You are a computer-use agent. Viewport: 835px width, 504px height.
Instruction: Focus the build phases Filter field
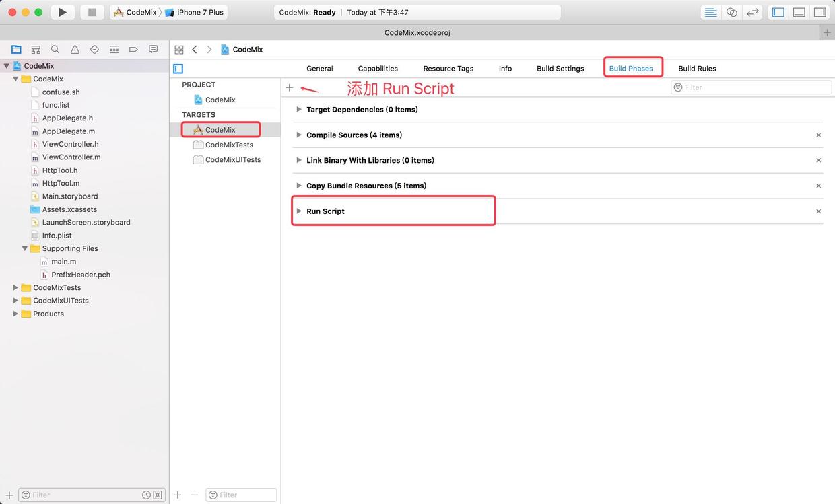pos(751,87)
